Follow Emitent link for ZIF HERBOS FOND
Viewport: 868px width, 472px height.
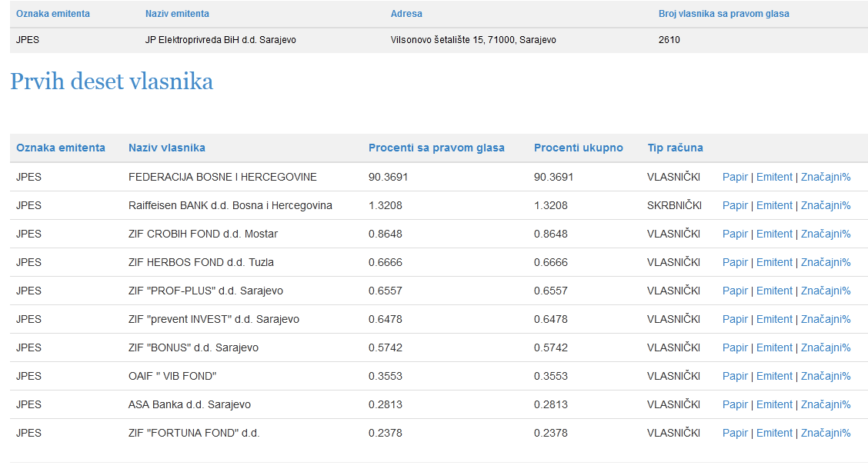click(774, 263)
